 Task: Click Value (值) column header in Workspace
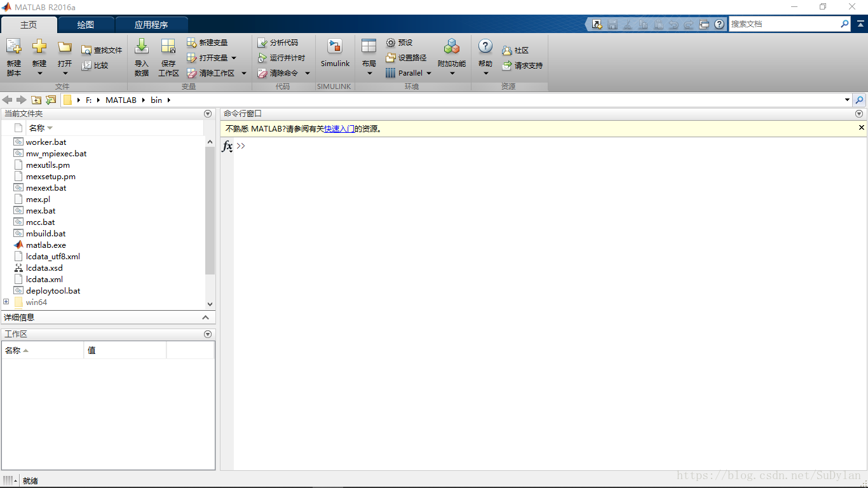click(x=125, y=350)
